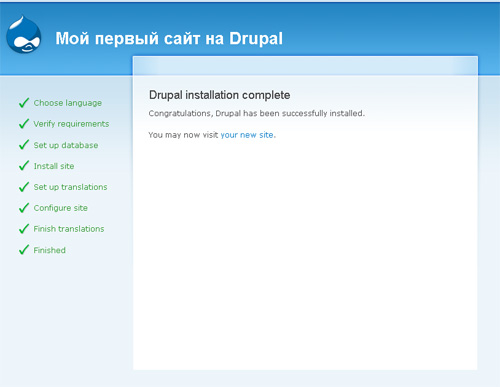Image resolution: width=500 pixels, height=387 pixels.
Task: Click the Drupal drop logo
Action: [x=24, y=34]
